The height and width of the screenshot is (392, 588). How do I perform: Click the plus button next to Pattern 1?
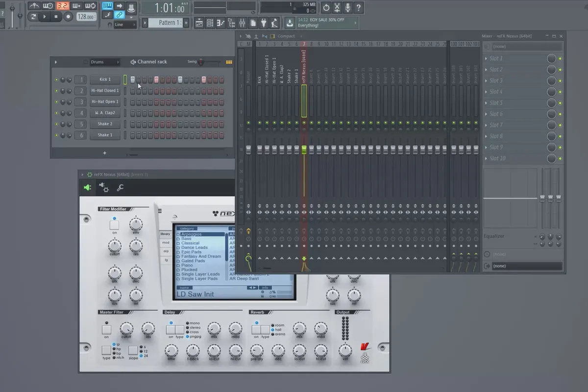click(x=186, y=23)
